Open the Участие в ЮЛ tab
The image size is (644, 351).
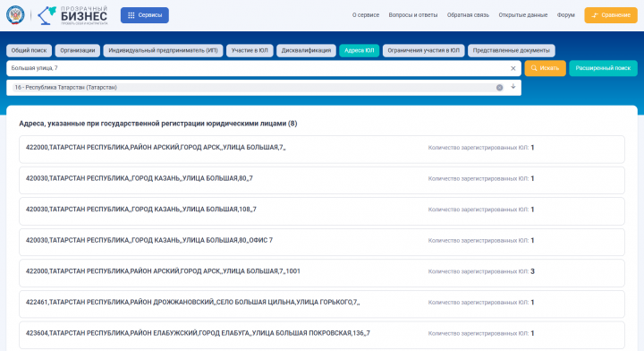click(250, 50)
